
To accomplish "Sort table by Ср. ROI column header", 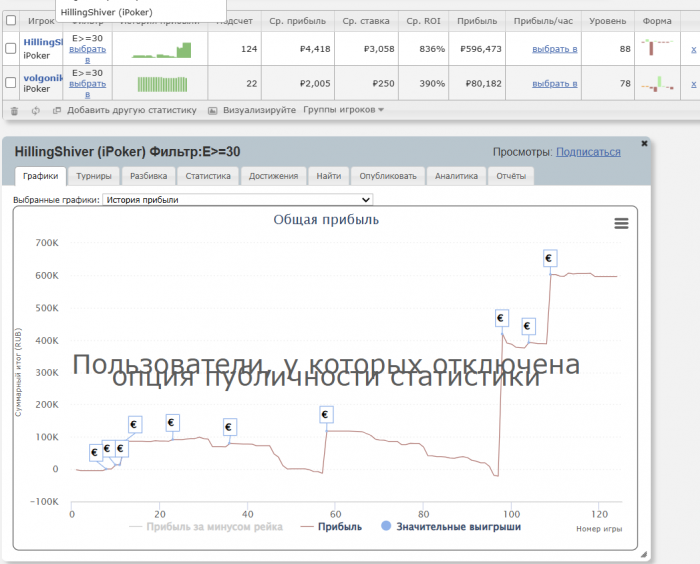I will pyautogui.click(x=423, y=21).
